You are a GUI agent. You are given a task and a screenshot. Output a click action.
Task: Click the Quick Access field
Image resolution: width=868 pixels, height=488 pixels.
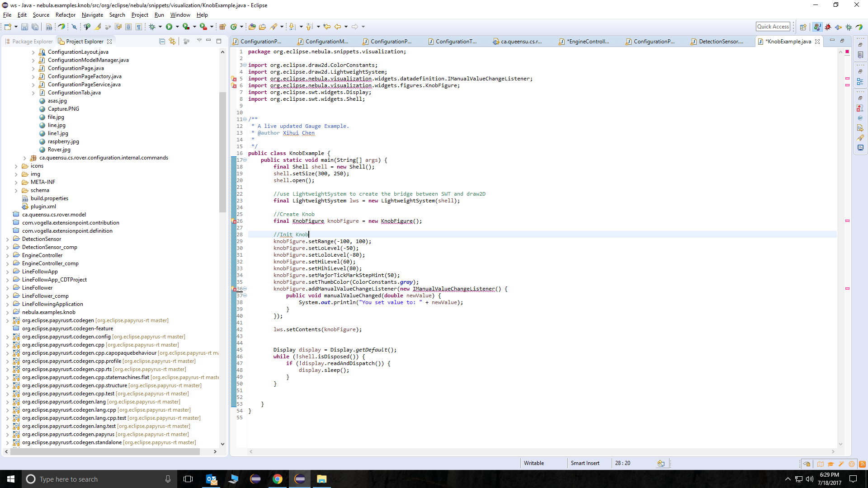[773, 27]
